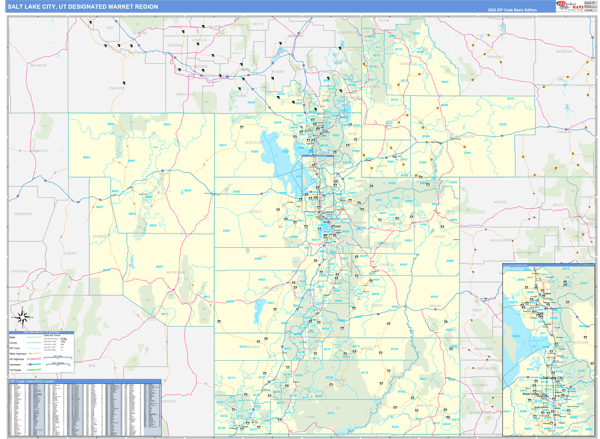This screenshot has height=439, width=600.
Task: Click the CHURCHILL county label
Action: 20,271
